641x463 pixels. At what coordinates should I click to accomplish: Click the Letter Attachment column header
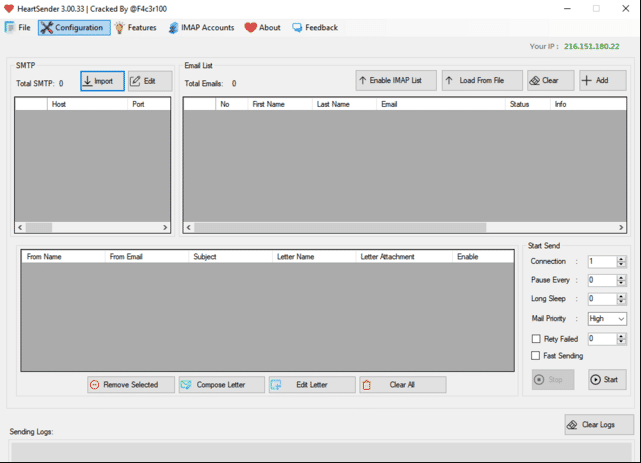click(404, 257)
